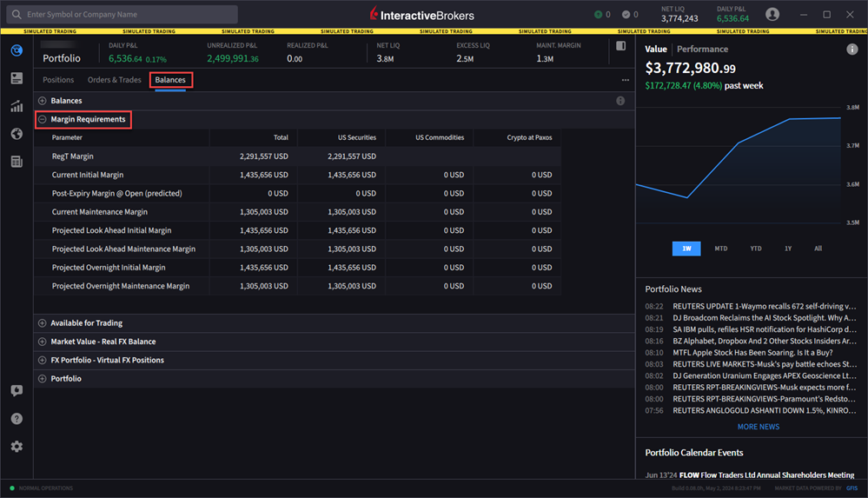This screenshot has width=868, height=498.
Task: Click the Crypto at Paxos column header
Action: tap(529, 138)
